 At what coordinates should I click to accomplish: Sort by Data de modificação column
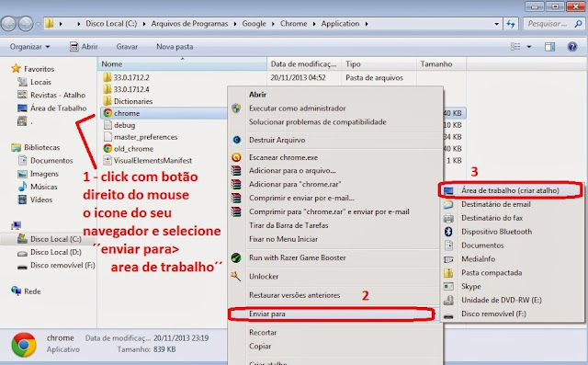(x=304, y=64)
